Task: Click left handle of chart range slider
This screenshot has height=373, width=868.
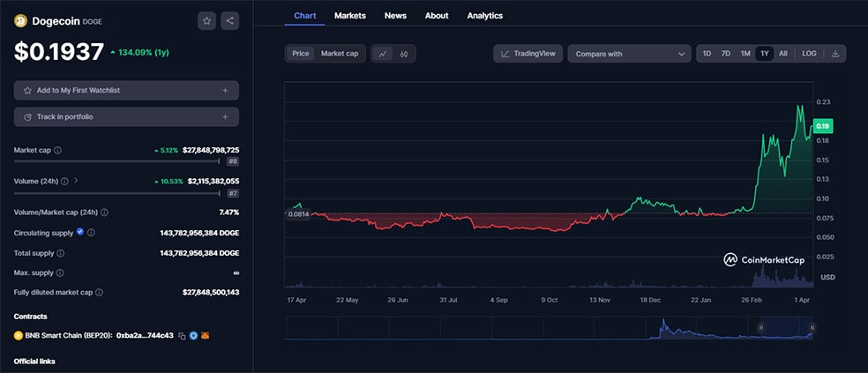Action: (761, 328)
